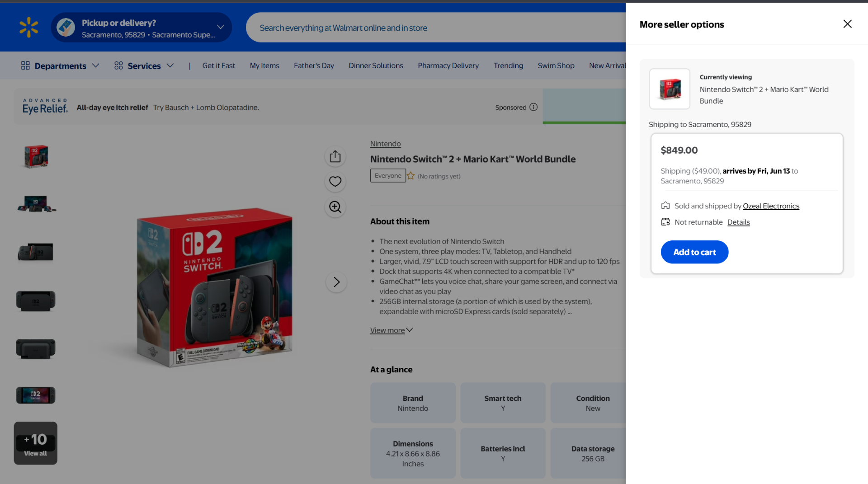Select the first boxed bundle thumbnail
Viewport: 868px width, 484px height.
coord(36,156)
